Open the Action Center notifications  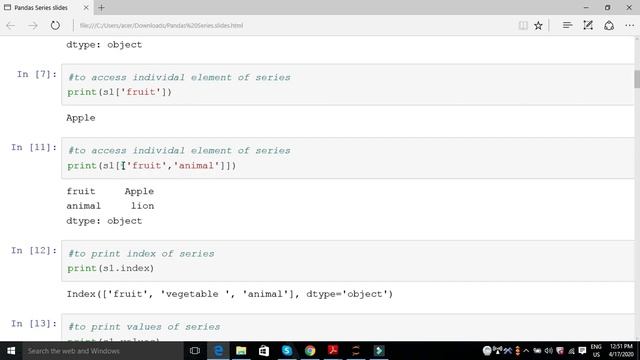582,351
